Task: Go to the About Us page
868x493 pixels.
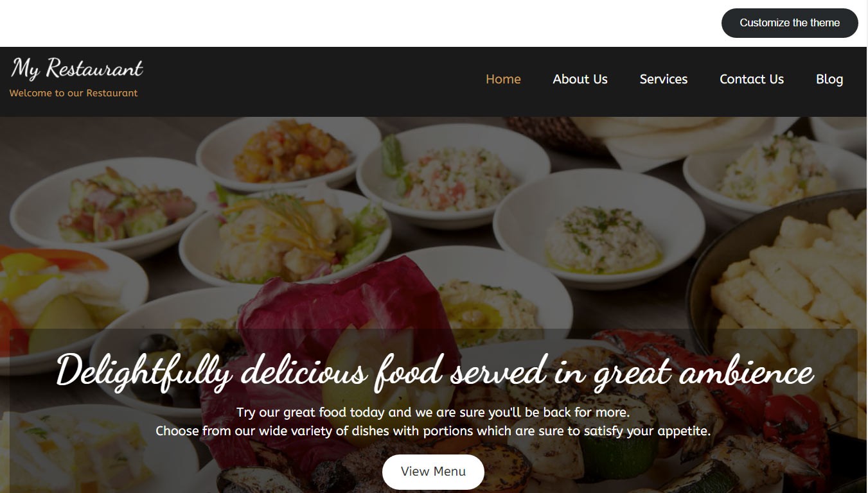Action: pos(580,80)
